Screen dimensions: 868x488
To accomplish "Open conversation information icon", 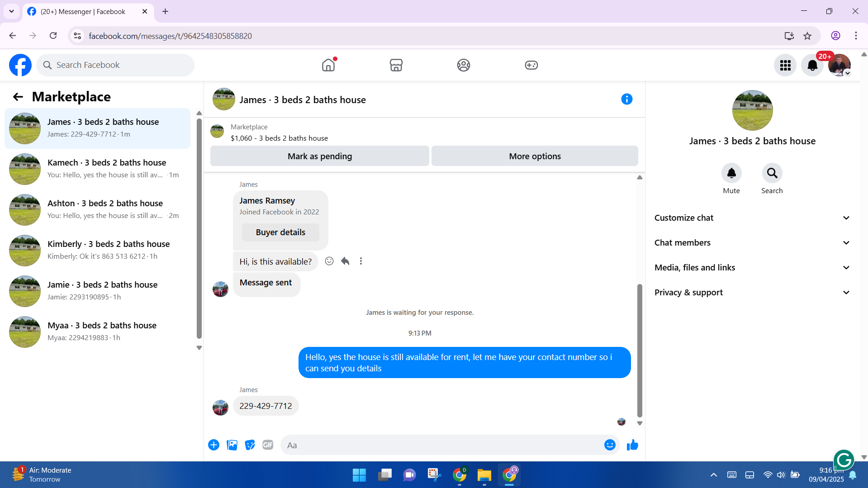I will pyautogui.click(x=626, y=99).
